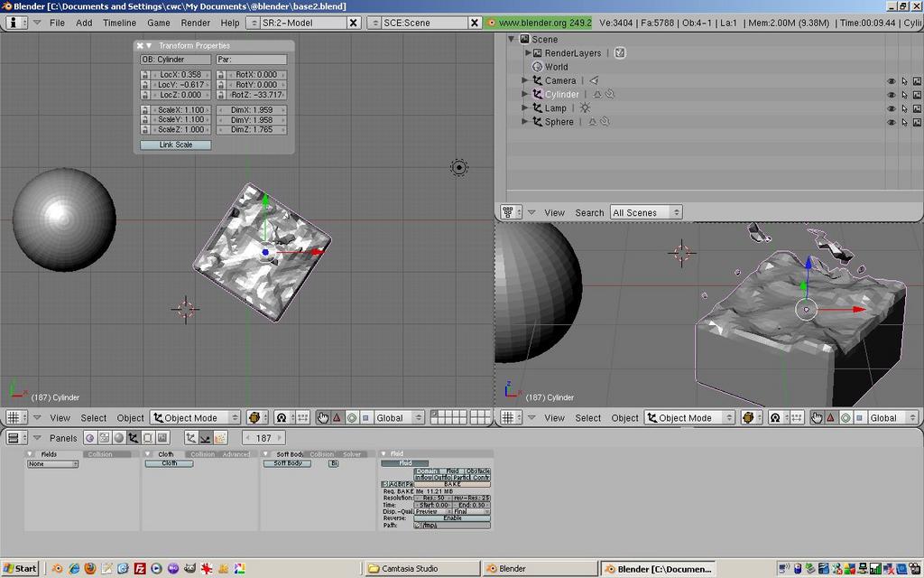Select the Object context icon in Panels

tap(134, 438)
